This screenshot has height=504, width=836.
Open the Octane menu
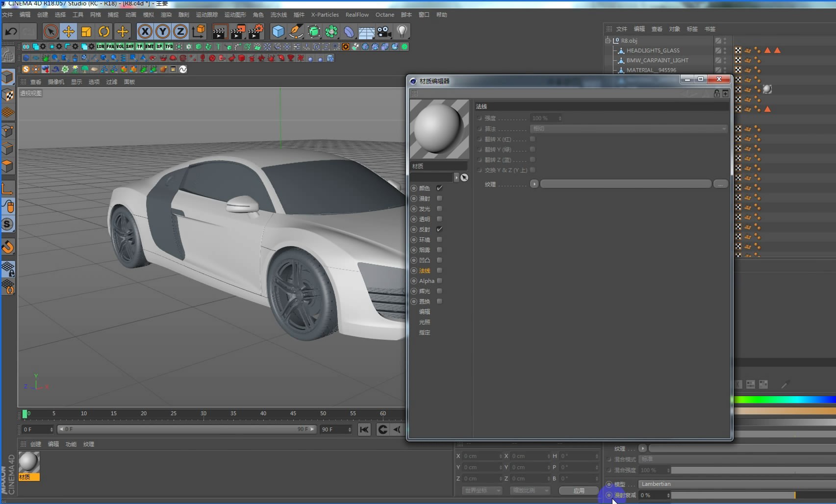coord(384,15)
